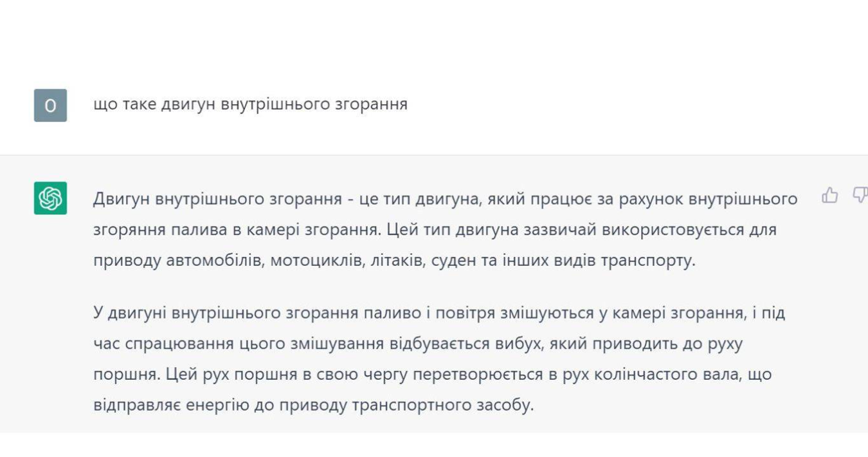Click the line starting 'приводу автомобілів, мотоциклів'
This screenshot has height=457, width=868.
point(394,261)
